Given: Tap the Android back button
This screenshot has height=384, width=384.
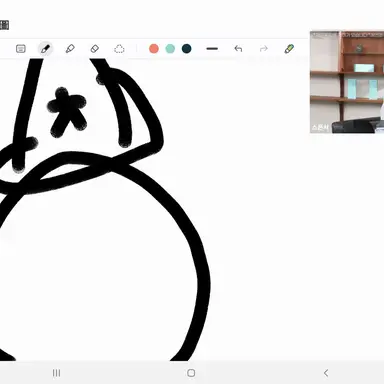Looking at the screenshot, I should point(326,373).
